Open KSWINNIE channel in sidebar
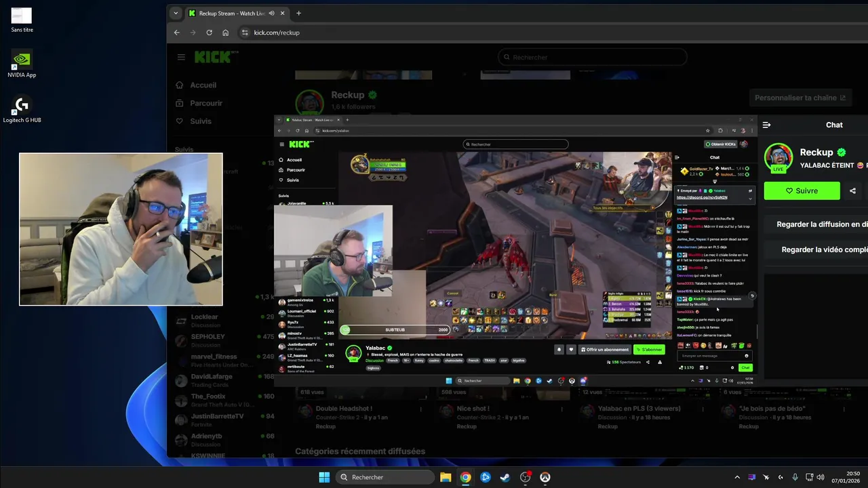This screenshot has height=488, width=868. (224, 456)
